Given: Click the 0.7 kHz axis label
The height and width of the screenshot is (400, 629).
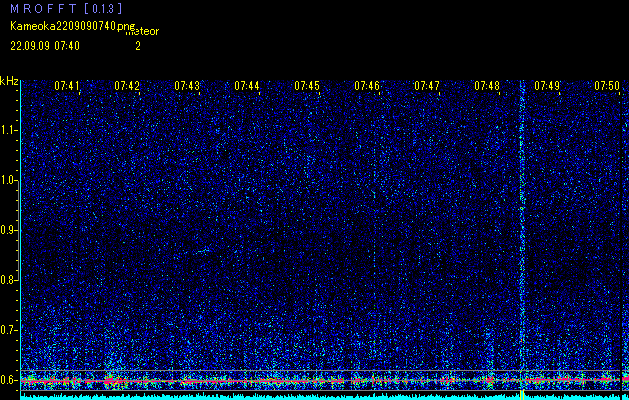Looking at the screenshot, I should coord(7,330).
